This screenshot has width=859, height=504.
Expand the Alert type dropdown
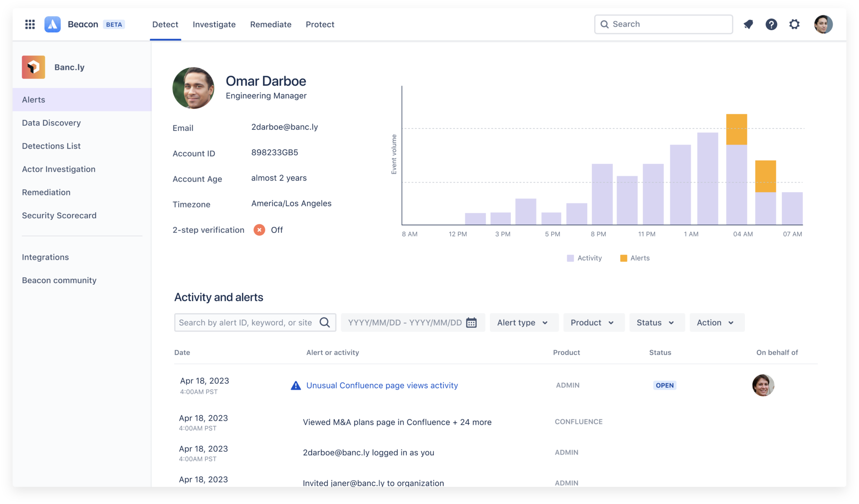tap(523, 322)
